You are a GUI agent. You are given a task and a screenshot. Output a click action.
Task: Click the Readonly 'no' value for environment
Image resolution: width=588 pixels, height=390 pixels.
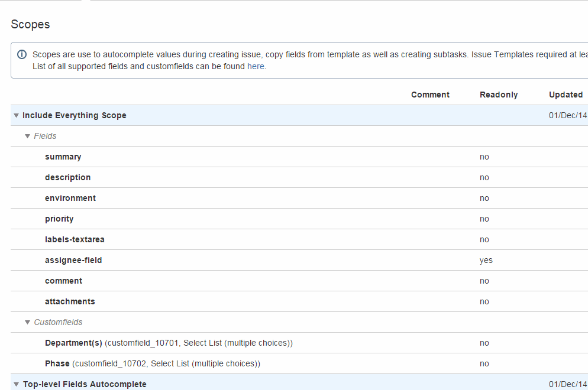coord(484,198)
